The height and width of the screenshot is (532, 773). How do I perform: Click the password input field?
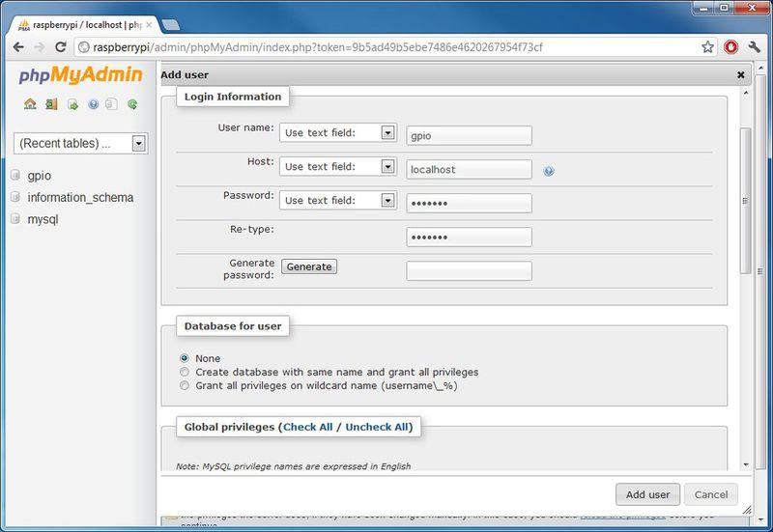pos(469,203)
